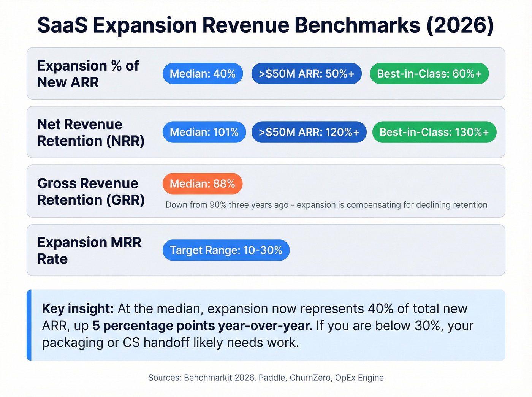Click the "Expansion MRR Rate" label
This screenshot has width=532, height=397.
[x=89, y=250]
